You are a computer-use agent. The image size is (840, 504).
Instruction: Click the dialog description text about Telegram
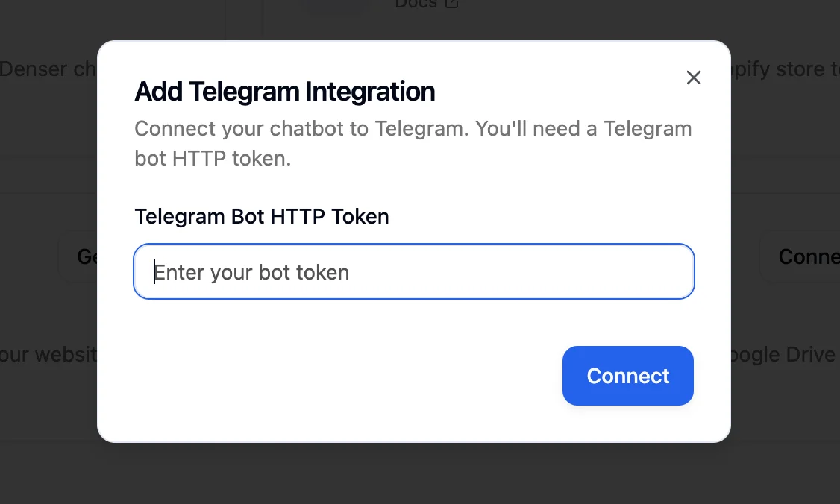(413, 143)
